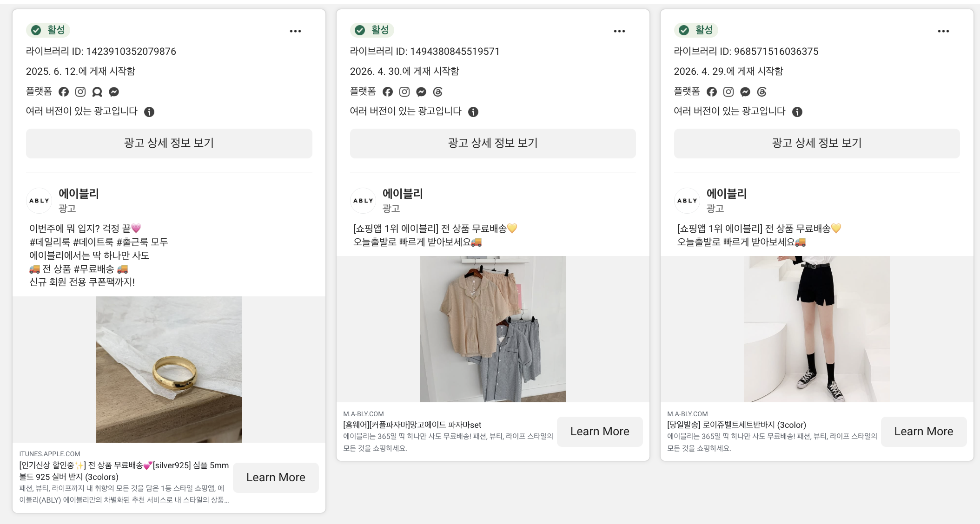Click Facebook platform icon on ring ad card
The height and width of the screenshot is (524, 980).
(64, 92)
